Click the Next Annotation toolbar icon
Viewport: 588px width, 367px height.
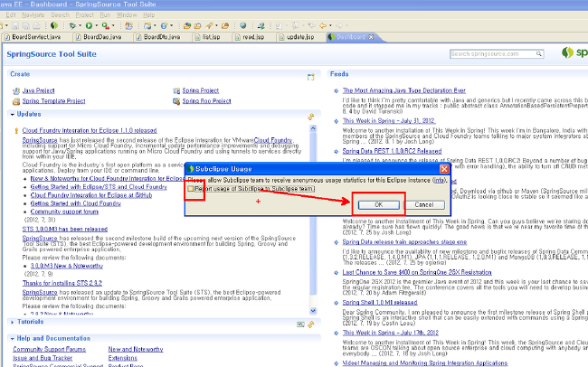[x=279, y=26]
